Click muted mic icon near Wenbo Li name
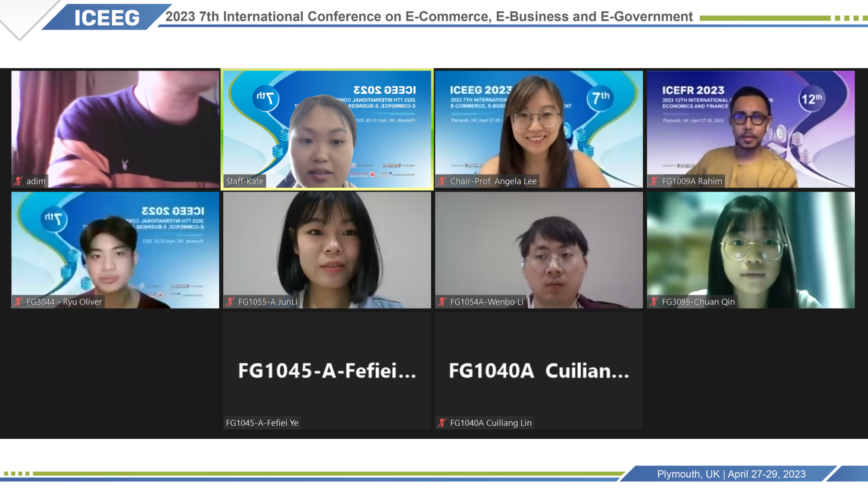The height and width of the screenshot is (488, 868). pos(442,302)
